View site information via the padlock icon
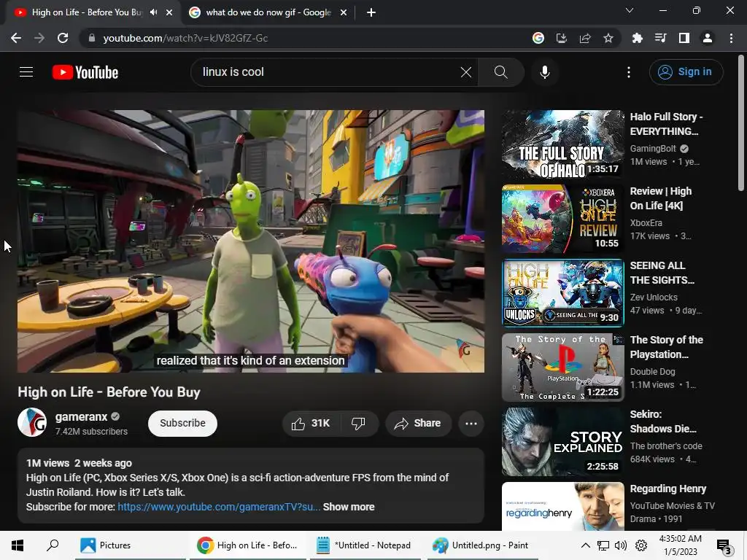This screenshot has height=560, width=747. tap(92, 38)
